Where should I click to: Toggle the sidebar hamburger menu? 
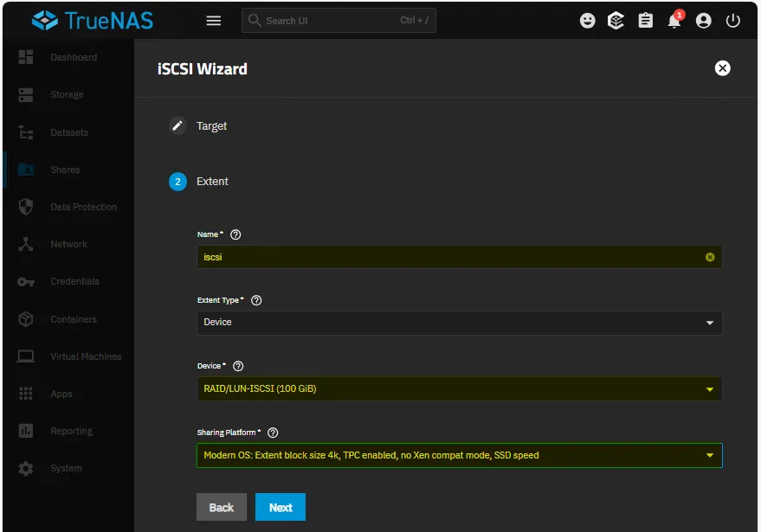214,21
